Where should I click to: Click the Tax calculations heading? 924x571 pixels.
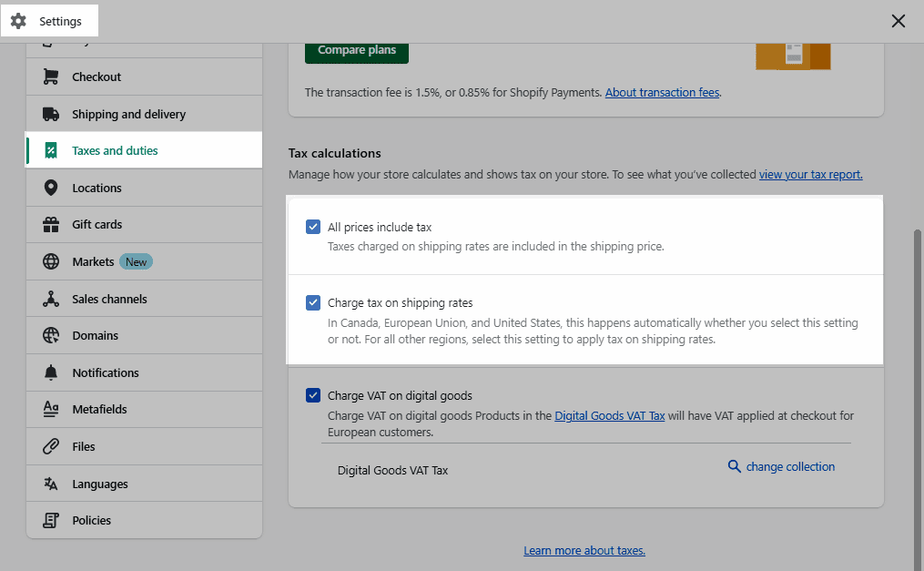[335, 153]
